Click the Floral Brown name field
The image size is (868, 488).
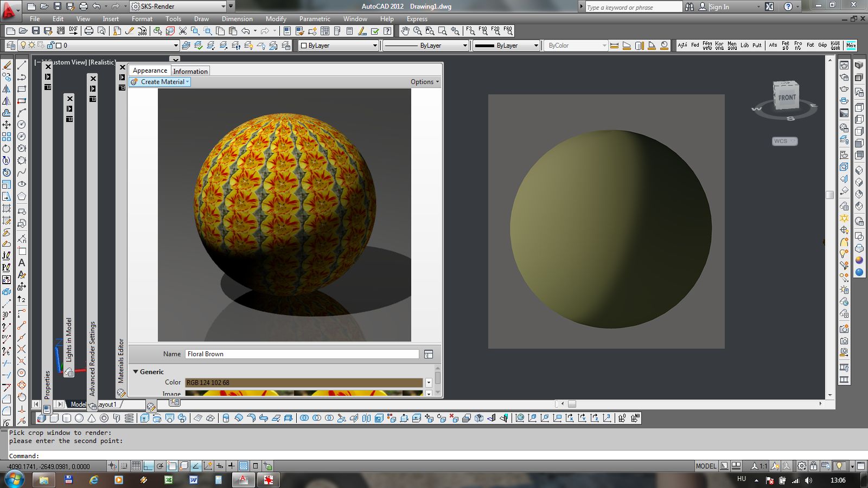(x=302, y=354)
